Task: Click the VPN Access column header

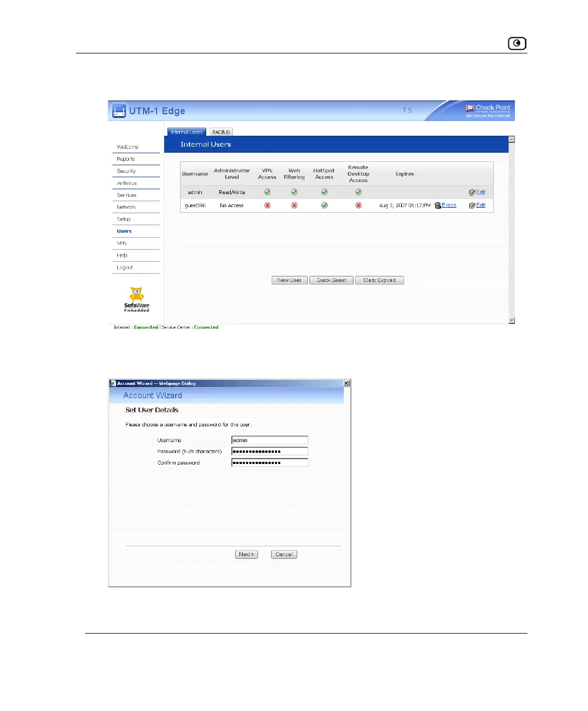Action: (x=267, y=174)
